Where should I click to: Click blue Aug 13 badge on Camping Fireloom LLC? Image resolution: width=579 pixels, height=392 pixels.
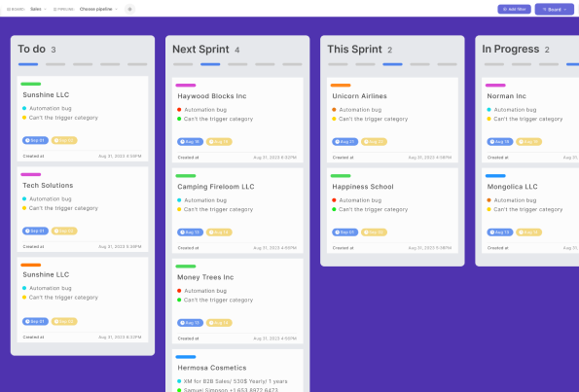190,232
